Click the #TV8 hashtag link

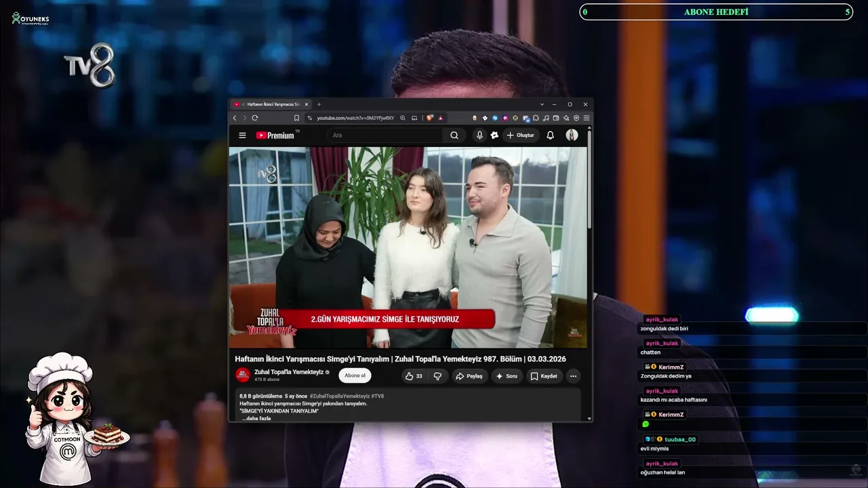click(378, 396)
